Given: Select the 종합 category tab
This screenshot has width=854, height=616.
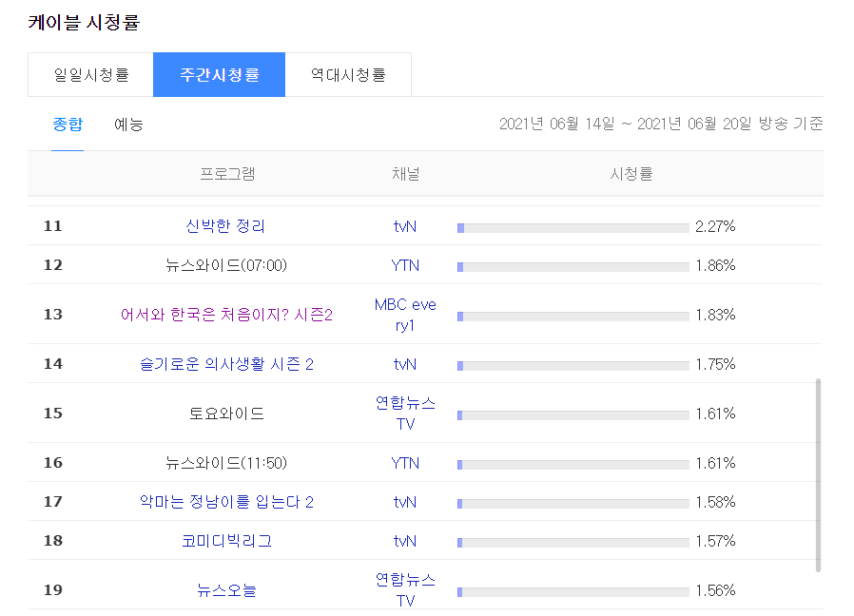Looking at the screenshot, I should tap(68, 125).
